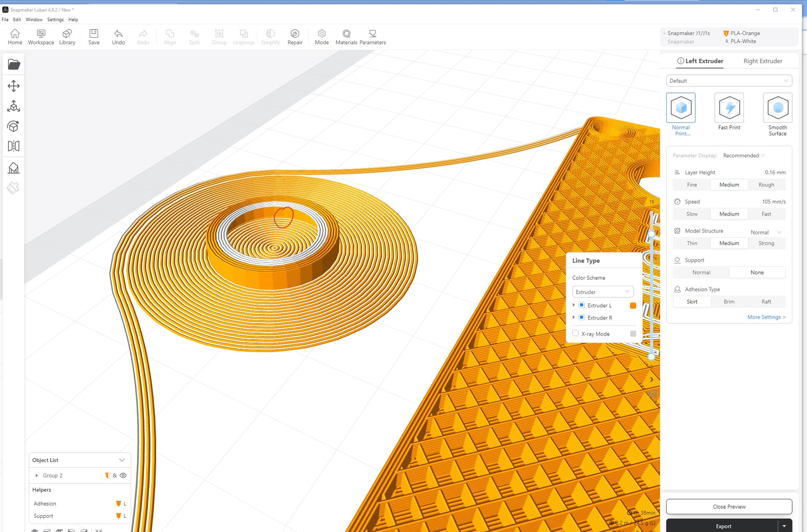Viewport: 807px width, 532px height.
Task: Open the More Settings link
Action: click(766, 317)
